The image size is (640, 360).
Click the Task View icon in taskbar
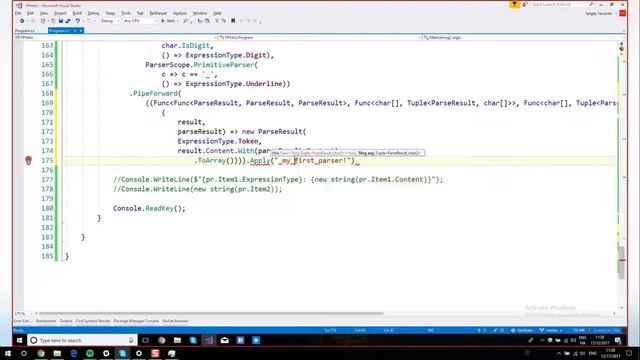[145, 340]
